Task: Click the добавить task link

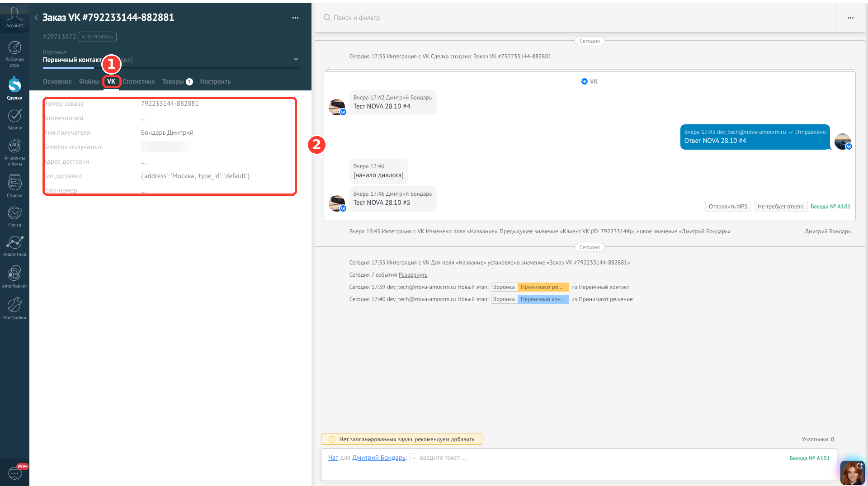Action: coord(462,439)
